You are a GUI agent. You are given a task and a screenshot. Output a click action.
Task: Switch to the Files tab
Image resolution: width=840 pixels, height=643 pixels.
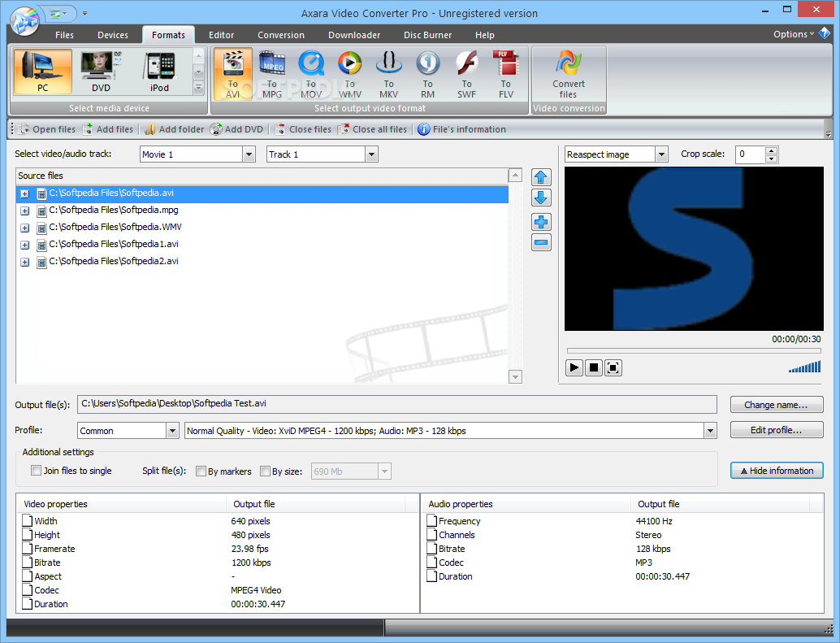tap(64, 35)
